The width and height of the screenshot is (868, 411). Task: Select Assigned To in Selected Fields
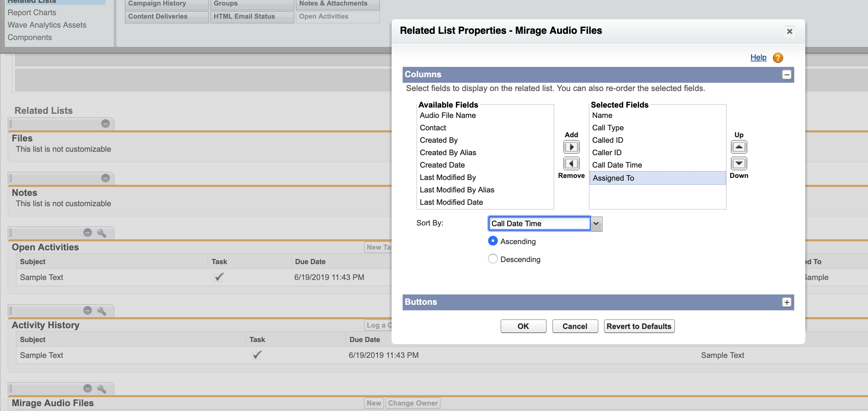(657, 178)
